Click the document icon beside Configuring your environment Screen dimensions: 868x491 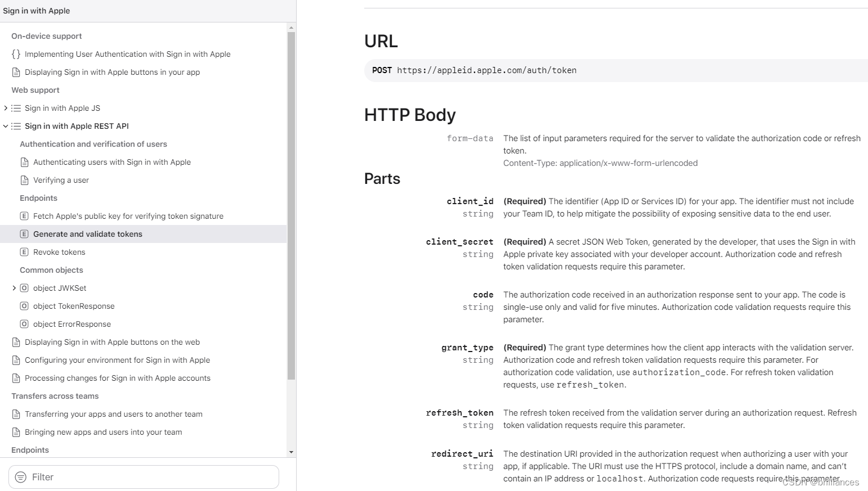[x=16, y=360]
